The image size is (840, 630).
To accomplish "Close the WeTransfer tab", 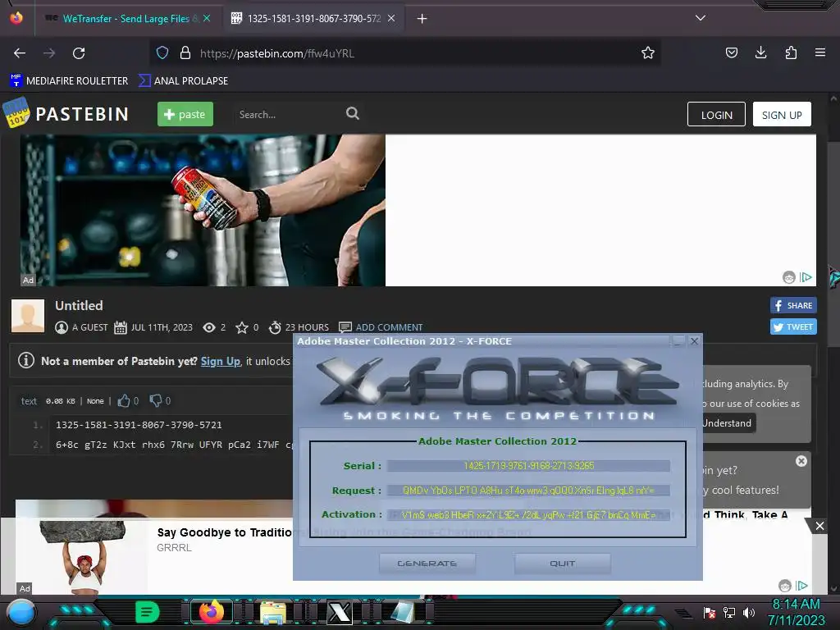I will click(207, 18).
